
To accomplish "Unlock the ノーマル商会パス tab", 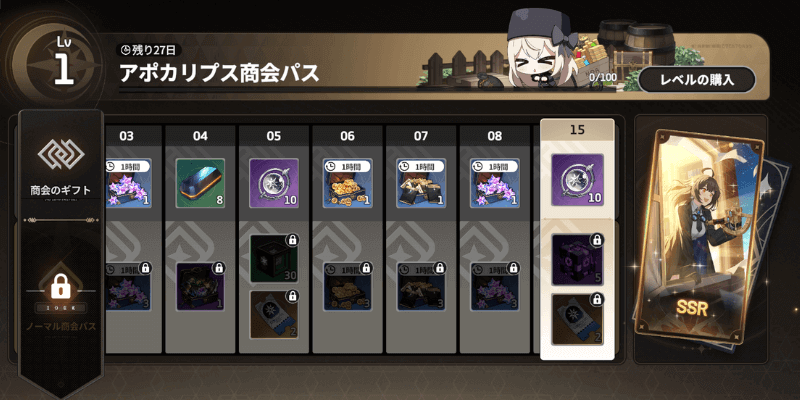I will 61,298.
